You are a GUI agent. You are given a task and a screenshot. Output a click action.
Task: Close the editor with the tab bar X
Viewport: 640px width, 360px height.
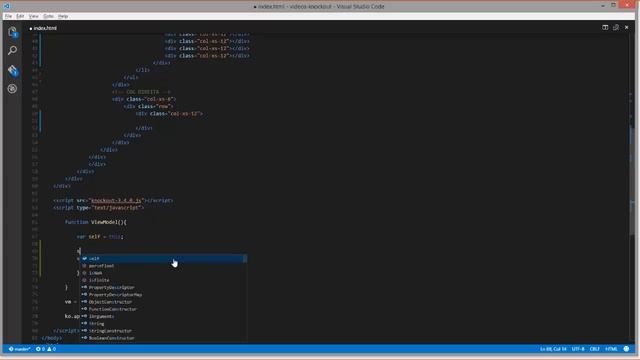[x=627, y=27]
